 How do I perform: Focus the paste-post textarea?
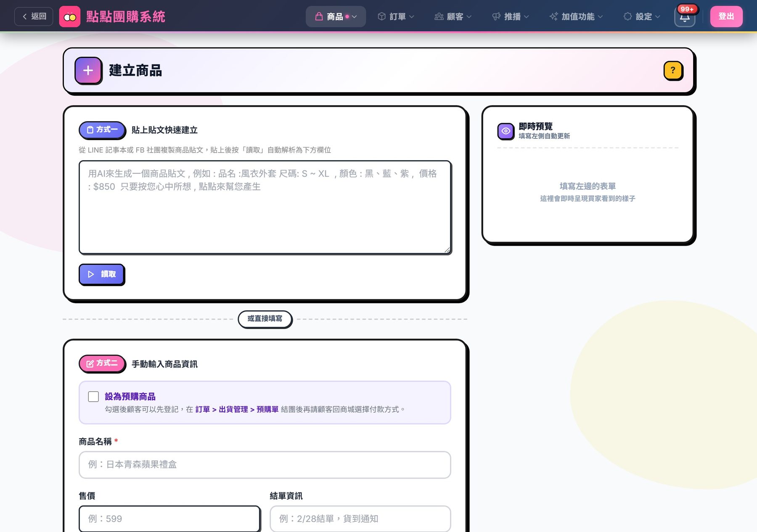pos(265,207)
